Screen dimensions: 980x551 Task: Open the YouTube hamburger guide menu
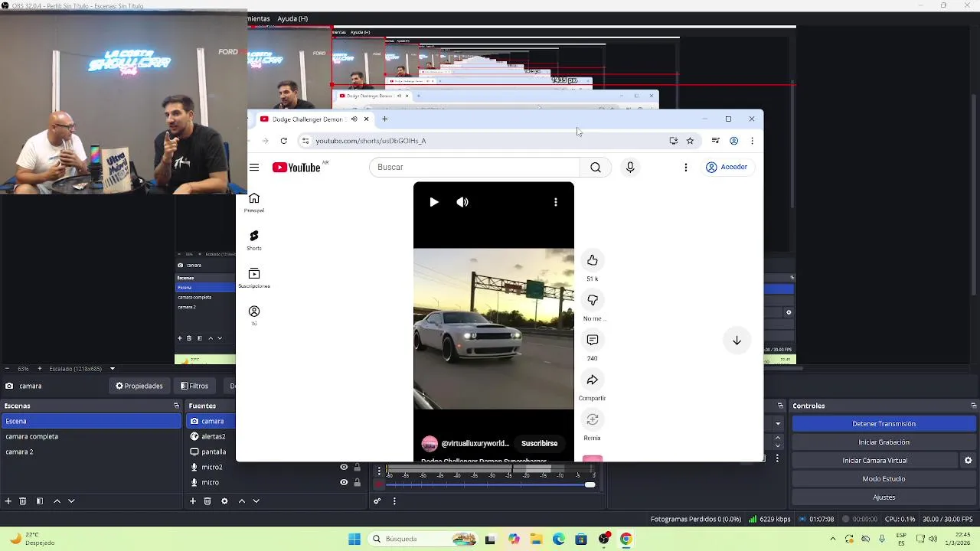click(x=254, y=168)
